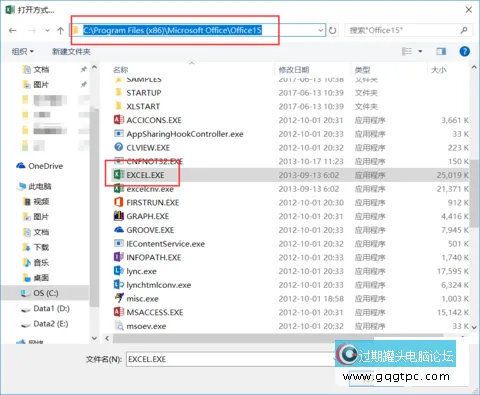Go back with the left arrow
The height and width of the screenshot is (395, 480).
13,31
